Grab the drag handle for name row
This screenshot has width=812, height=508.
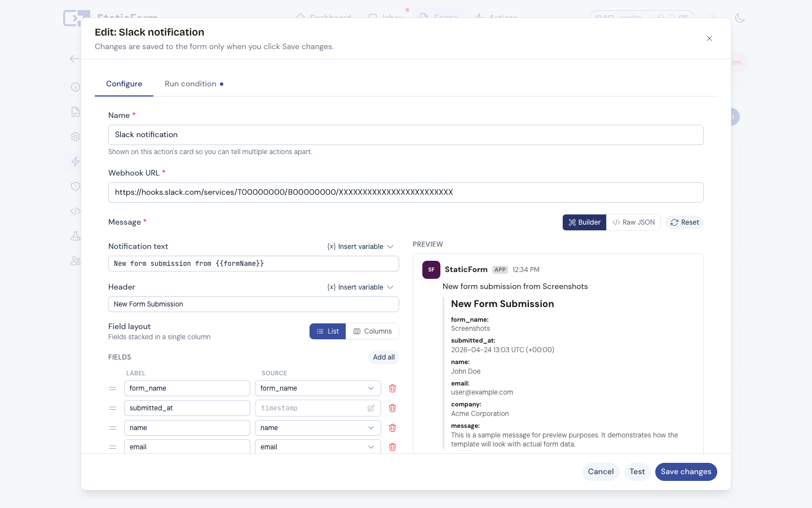[x=113, y=428]
